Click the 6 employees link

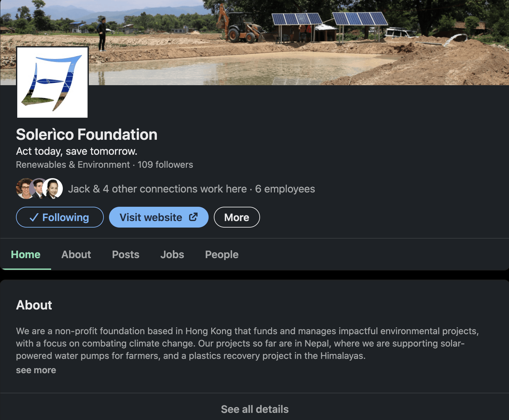point(285,189)
